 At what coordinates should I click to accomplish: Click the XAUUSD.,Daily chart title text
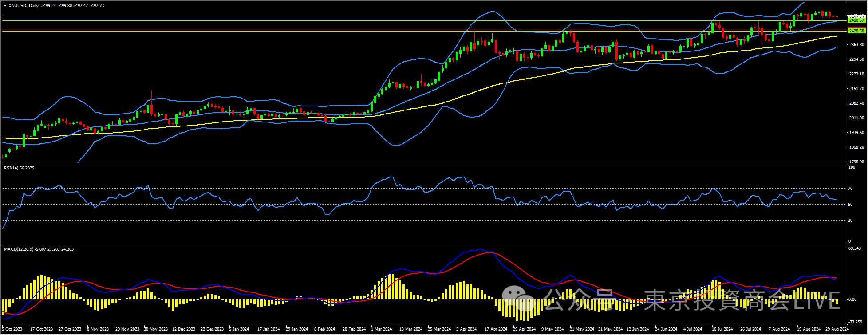pyautogui.click(x=24, y=6)
